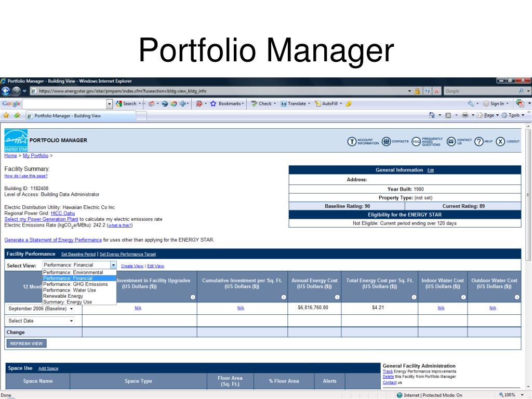Click the HICC Oahu power grid link
The width and height of the screenshot is (532, 399).
(x=63, y=213)
